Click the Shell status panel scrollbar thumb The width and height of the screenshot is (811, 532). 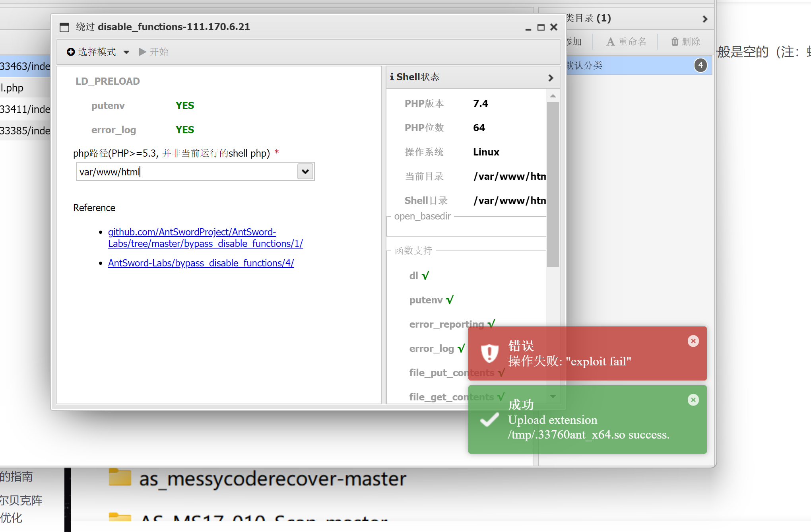[553, 184]
